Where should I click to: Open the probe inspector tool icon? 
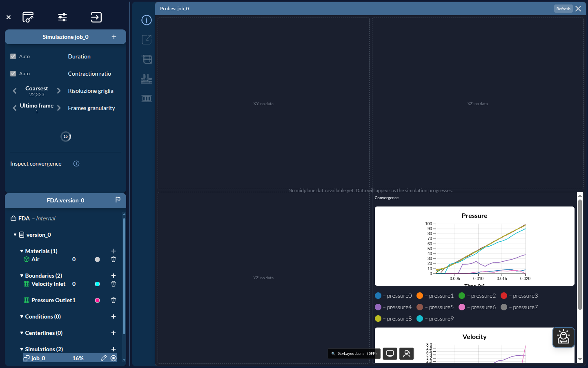pyautogui.click(x=28, y=17)
